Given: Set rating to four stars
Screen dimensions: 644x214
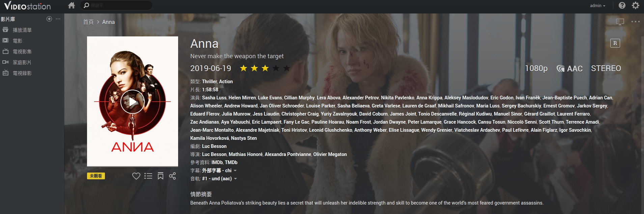Looking at the screenshot, I should [276, 68].
